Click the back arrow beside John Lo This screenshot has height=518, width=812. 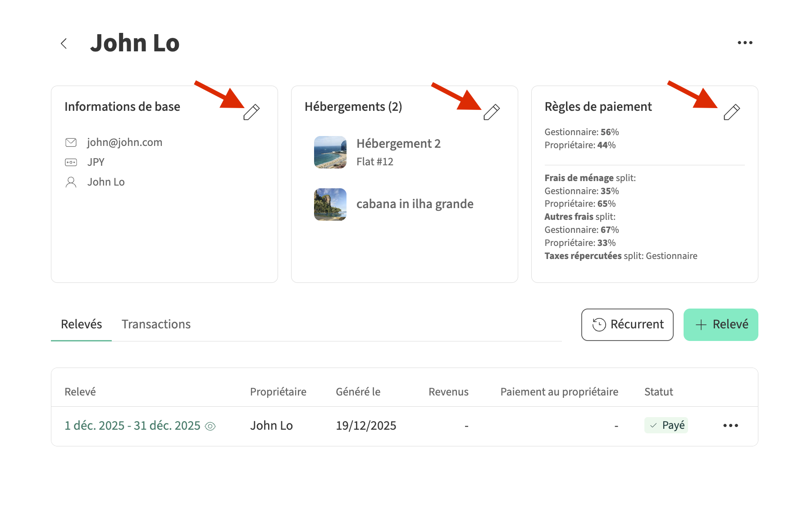pyautogui.click(x=64, y=43)
